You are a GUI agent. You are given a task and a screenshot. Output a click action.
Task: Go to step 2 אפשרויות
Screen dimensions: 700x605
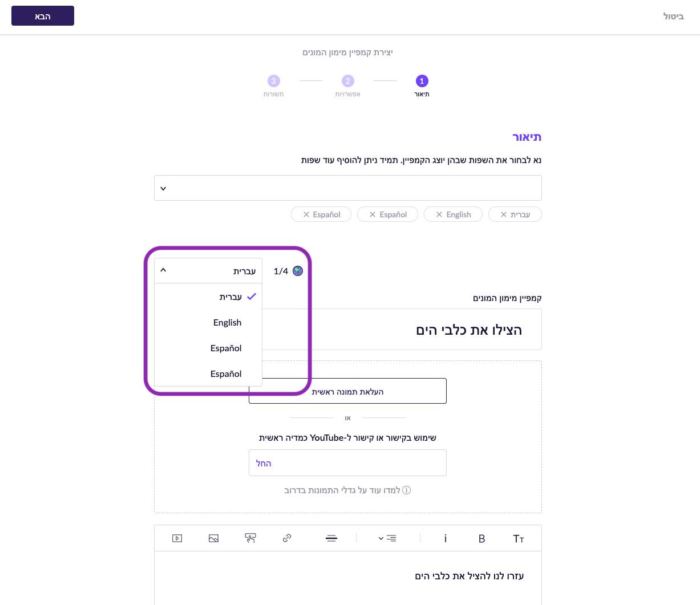348,82
